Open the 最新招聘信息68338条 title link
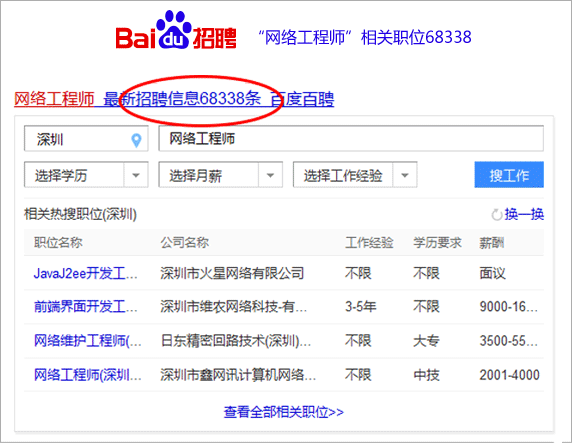 (182, 99)
